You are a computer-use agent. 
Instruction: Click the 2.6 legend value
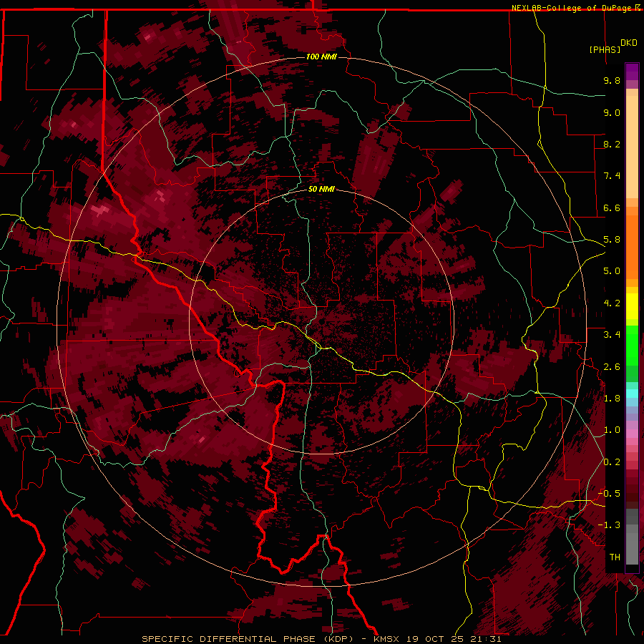click(x=612, y=367)
